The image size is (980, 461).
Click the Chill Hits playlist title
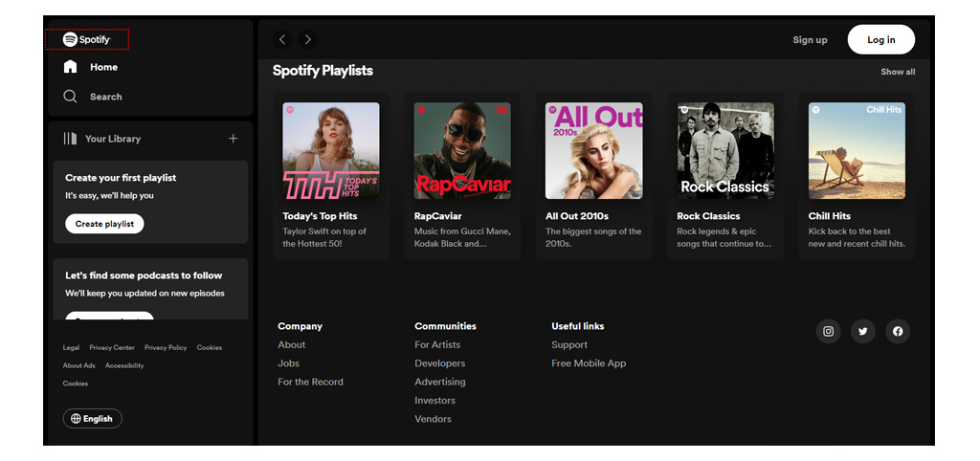point(830,216)
